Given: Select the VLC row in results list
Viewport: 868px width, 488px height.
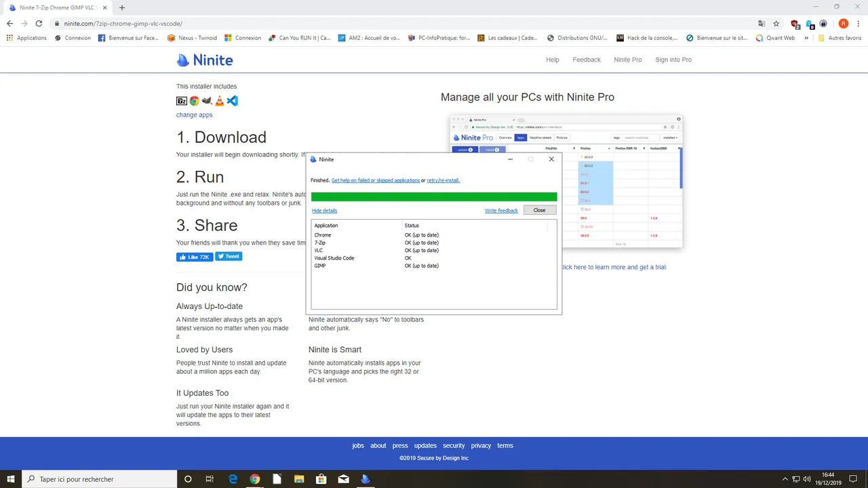Looking at the screenshot, I should pos(434,250).
